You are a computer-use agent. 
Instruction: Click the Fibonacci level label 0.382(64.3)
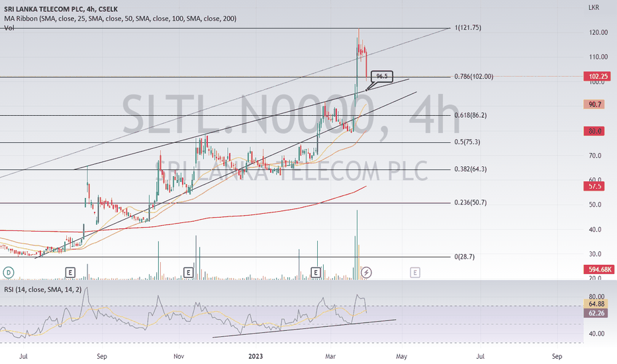(x=470, y=169)
